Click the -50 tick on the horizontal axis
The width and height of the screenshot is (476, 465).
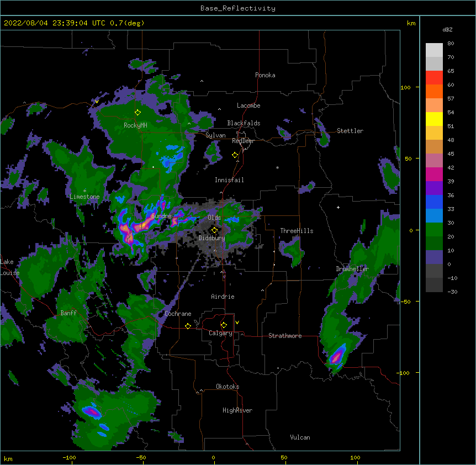click(x=141, y=457)
